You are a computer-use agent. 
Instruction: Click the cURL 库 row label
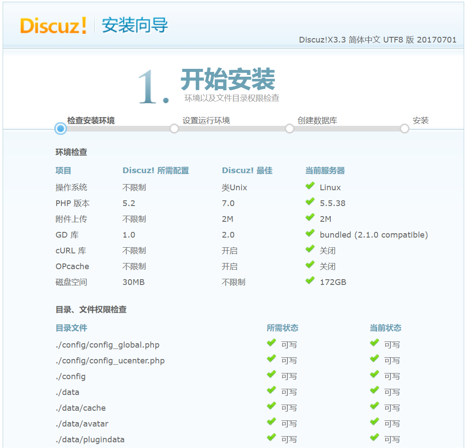click(x=71, y=251)
